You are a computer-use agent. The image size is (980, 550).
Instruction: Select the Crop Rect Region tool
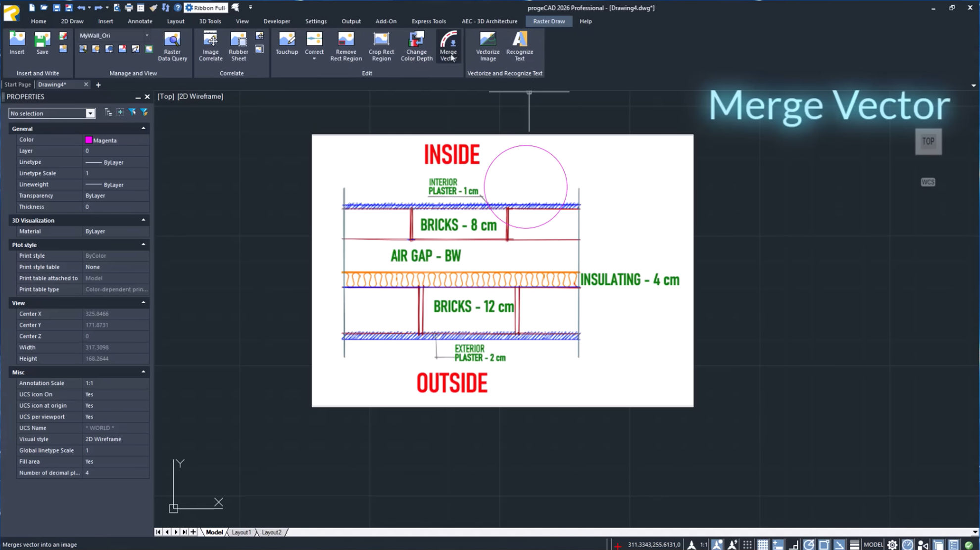(381, 46)
